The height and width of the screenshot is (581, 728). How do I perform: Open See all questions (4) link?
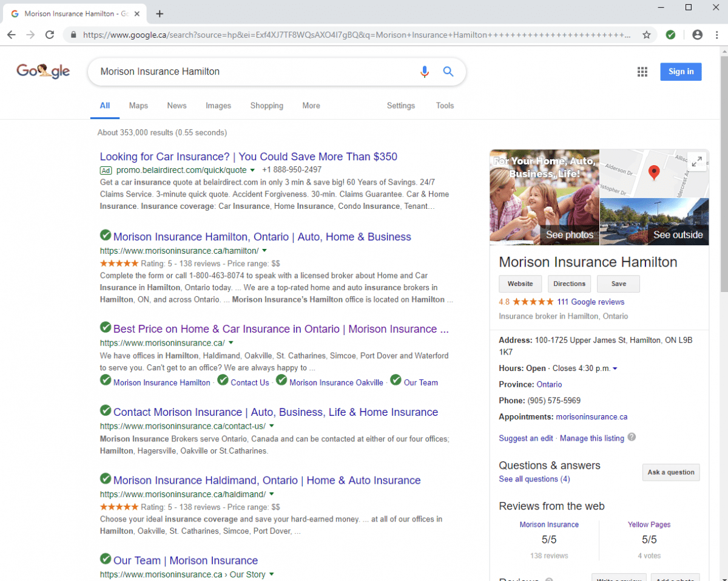[x=534, y=479]
